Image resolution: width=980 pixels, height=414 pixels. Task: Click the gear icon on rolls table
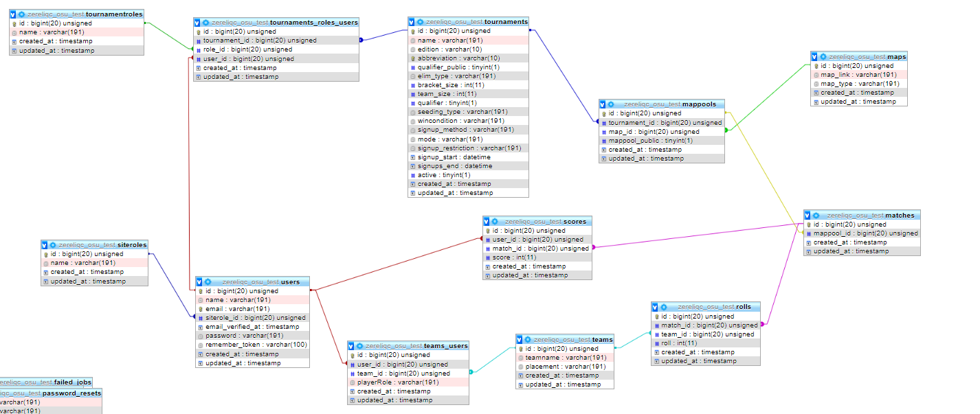point(664,306)
